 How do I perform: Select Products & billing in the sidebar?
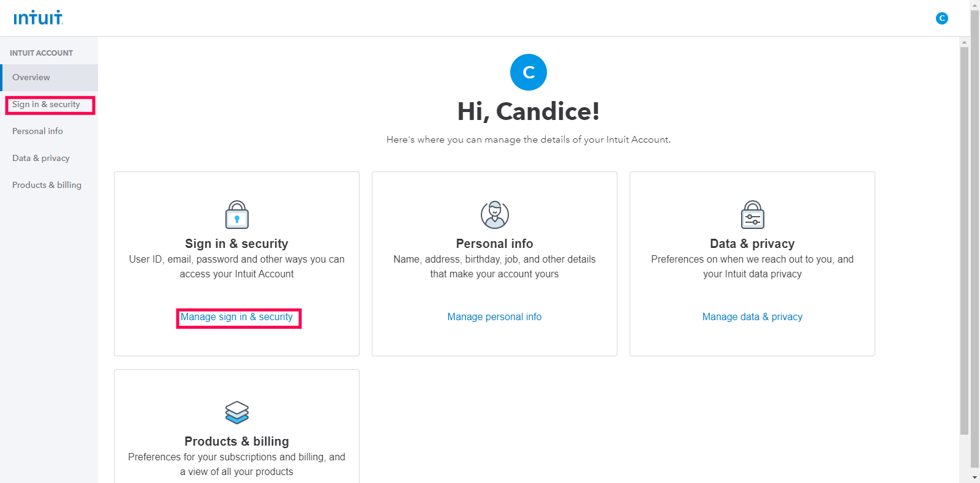tap(49, 185)
